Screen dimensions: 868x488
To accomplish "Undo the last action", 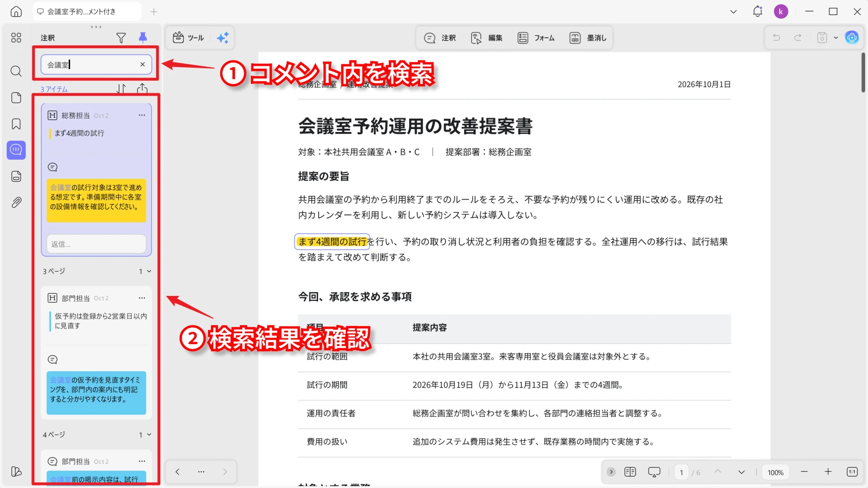I will [776, 38].
